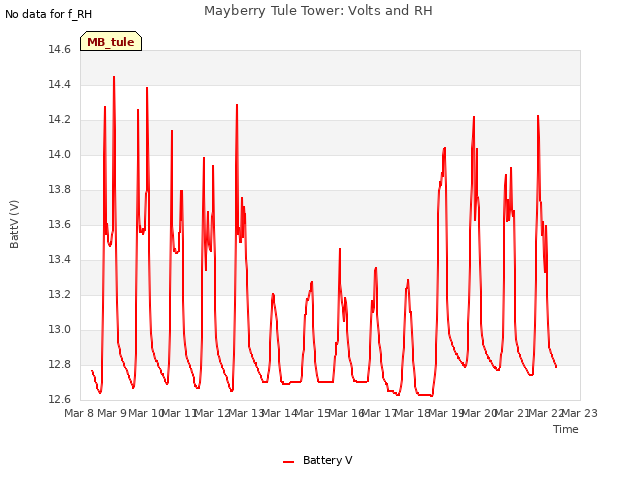Image resolution: width=640 pixels, height=480 pixels.
Task: Click the 'No data for f_RH' message
Action: tap(48, 14)
